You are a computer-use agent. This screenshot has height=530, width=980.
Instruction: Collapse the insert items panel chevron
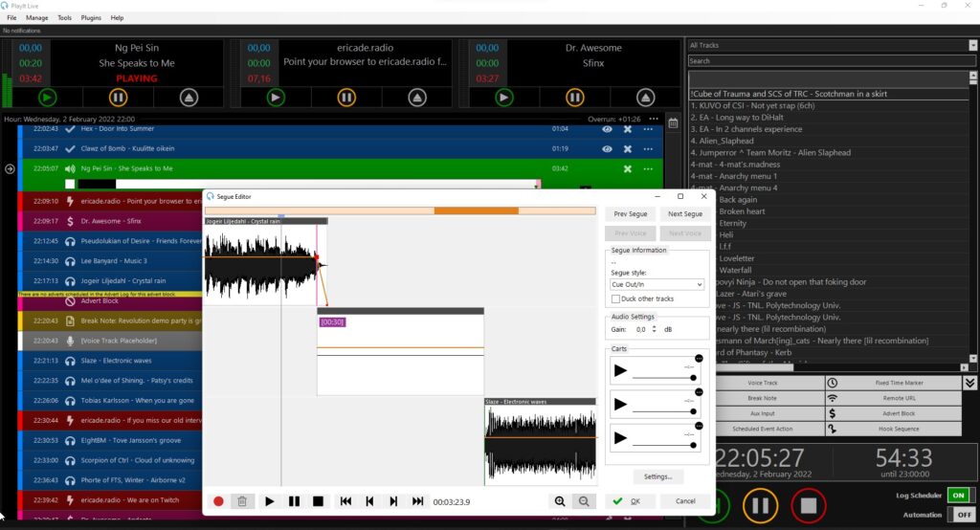pos(969,383)
